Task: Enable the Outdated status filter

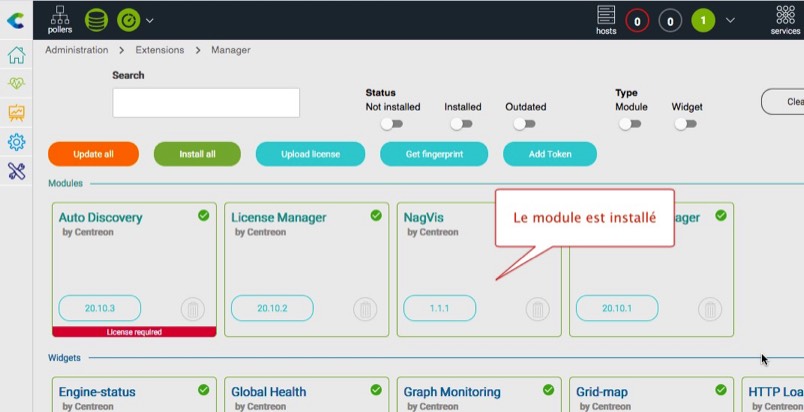Action: pyautogui.click(x=524, y=124)
